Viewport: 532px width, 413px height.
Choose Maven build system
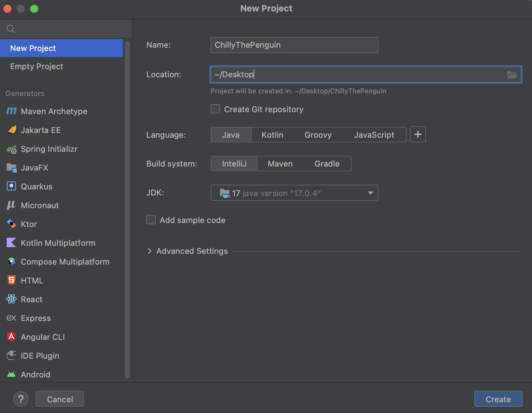coord(280,164)
